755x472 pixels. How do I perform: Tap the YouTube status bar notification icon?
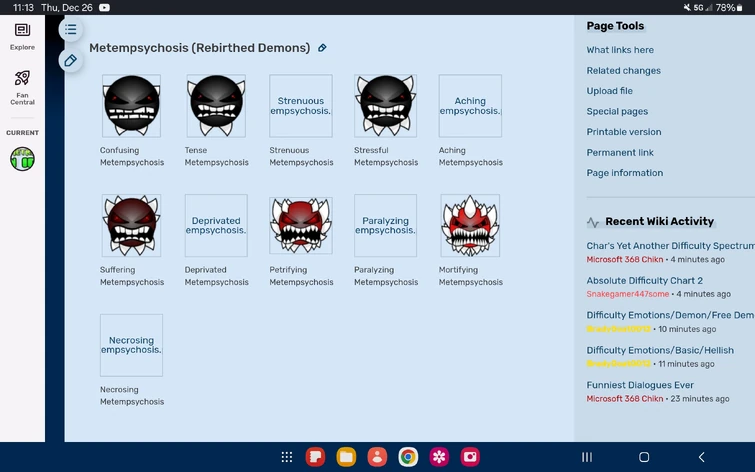104,7
